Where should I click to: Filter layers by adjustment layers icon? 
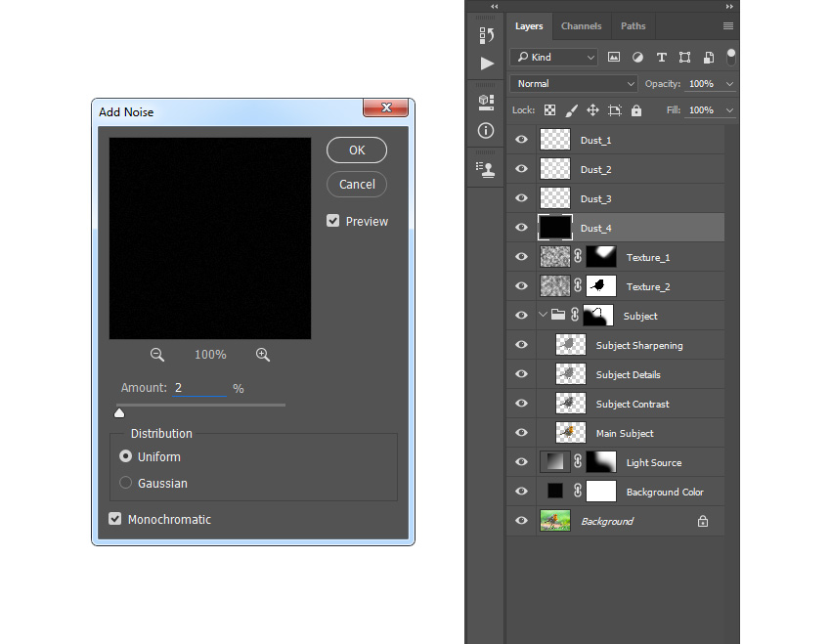pos(637,57)
